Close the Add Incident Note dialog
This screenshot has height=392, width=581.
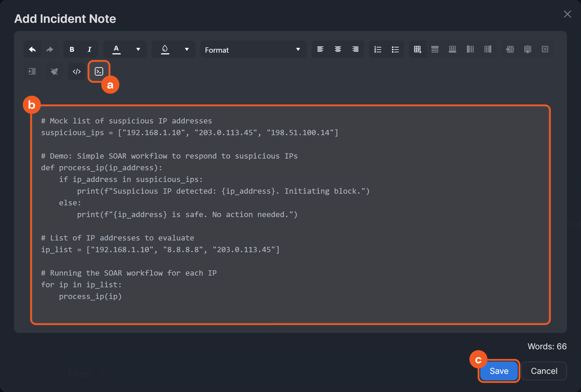coord(567,14)
